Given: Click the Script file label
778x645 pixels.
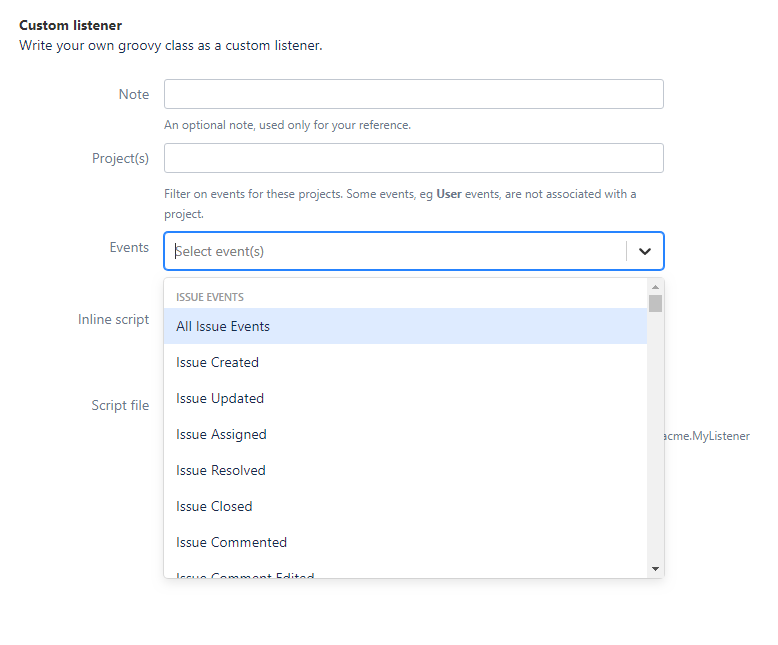Looking at the screenshot, I should (120, 405).
